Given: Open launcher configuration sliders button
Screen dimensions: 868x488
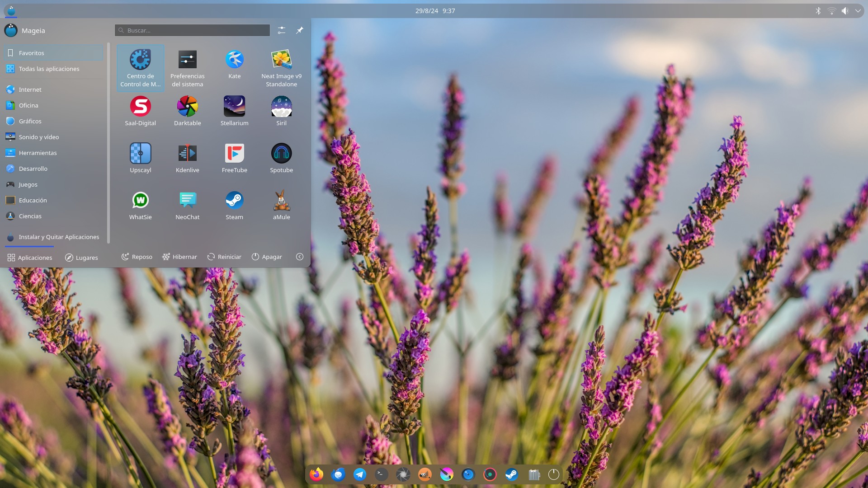Looking at the screenshot, I should 282,30.
